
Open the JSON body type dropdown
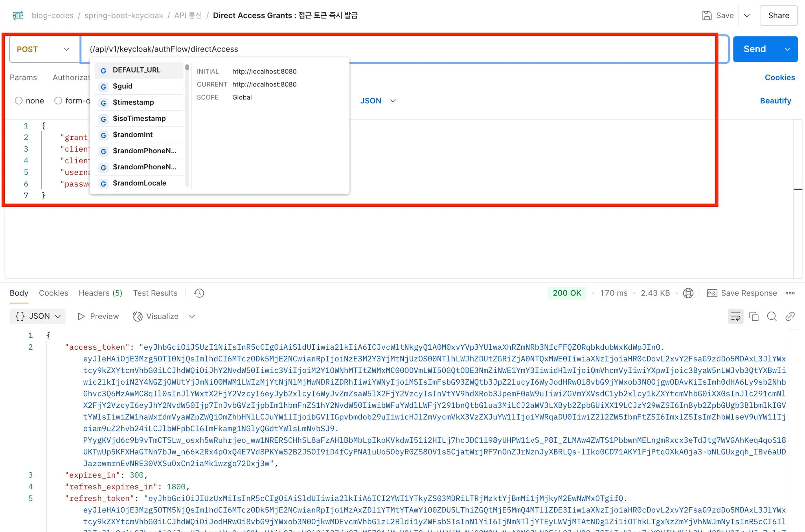[x=378, y=101]
